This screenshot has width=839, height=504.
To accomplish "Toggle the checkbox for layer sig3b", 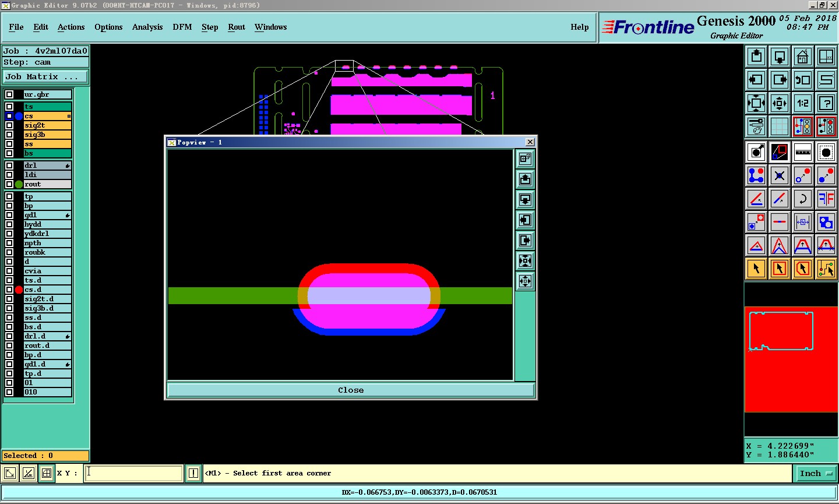I will click(x=9, y=135).
